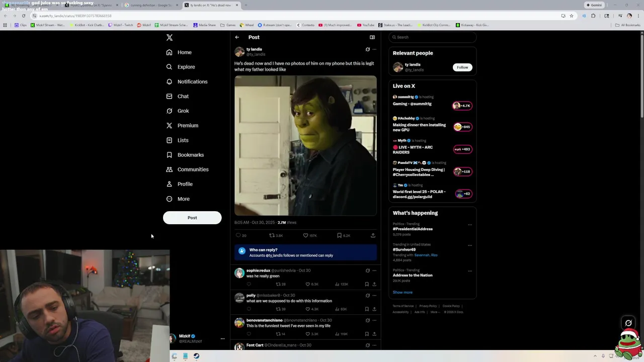Open Communities from the sidebar
The image size is (644, 362).
pyautogui.click(x=187, y=169)
